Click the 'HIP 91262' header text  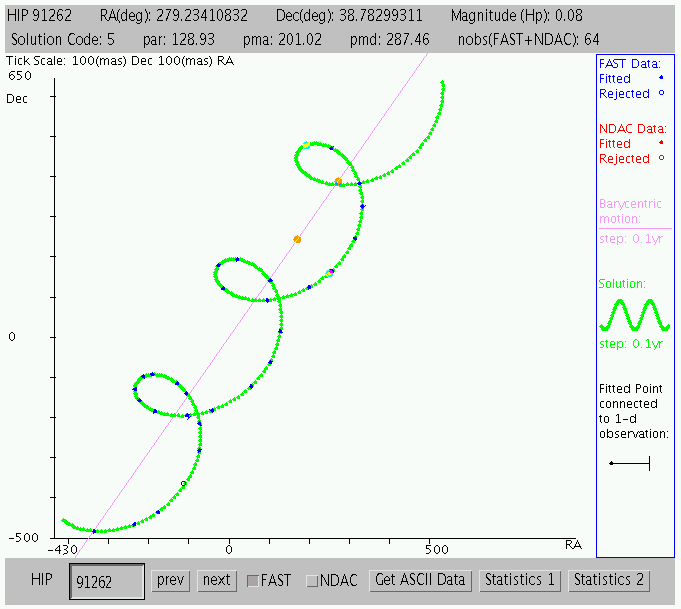39,16
